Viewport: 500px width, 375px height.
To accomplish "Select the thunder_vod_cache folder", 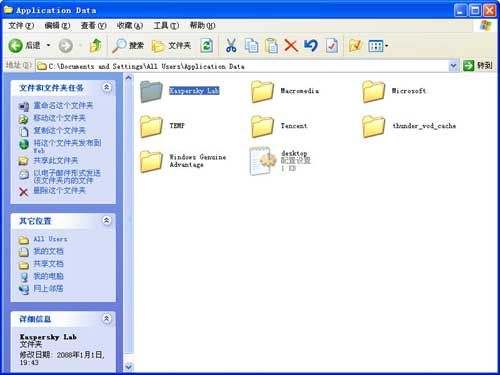I will [x=409, y=126].
